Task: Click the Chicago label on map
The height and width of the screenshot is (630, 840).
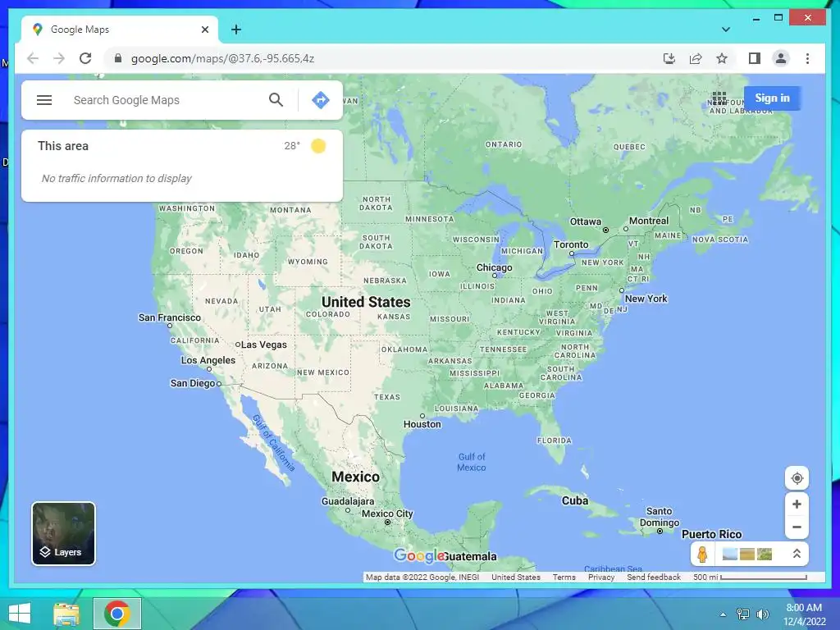Action: (x=494, y=267)
